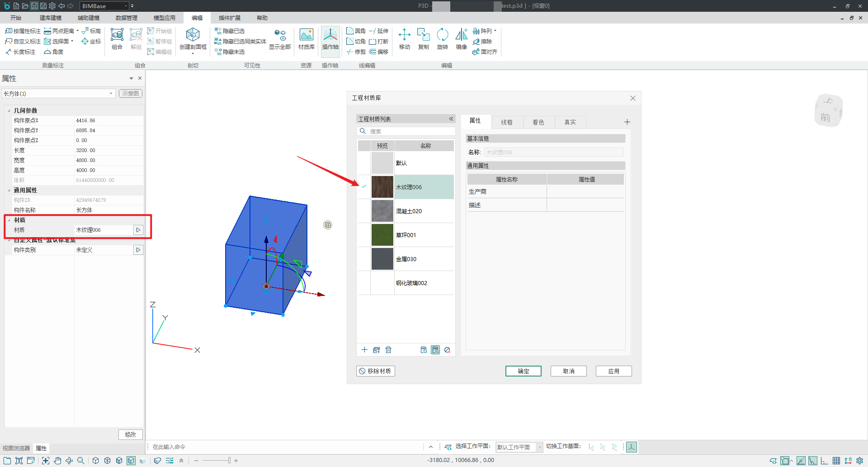The width and height of the screenshot is (868, 467).
Task: Click the 组合 group icon
Action: (x=117, y=38)
